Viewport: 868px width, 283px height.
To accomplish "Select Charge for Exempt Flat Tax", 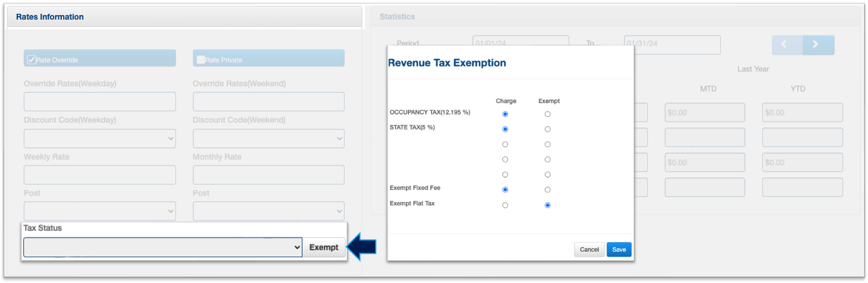I will (x=505, y=205).
